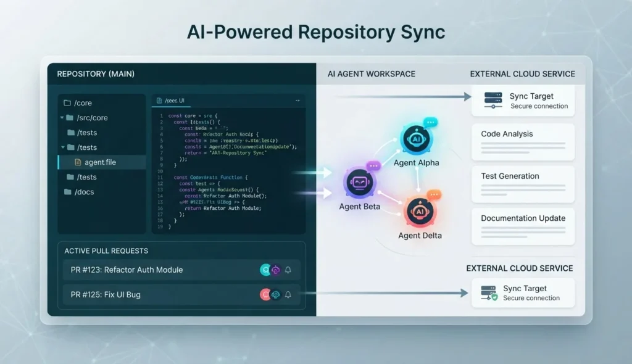Click the purple agent avatar on PR #123

click(x=276, y=270)
